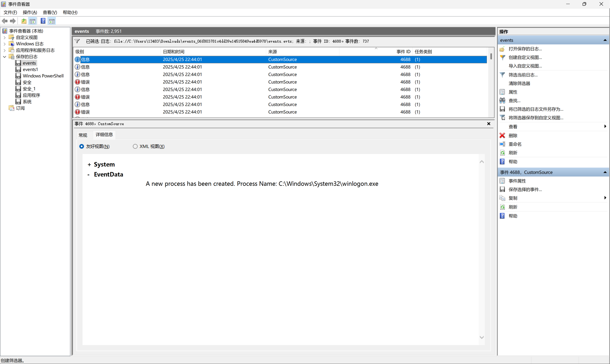Open the 操作(A) menu
This screenshot has height=364, width=610.
click(30, 12)
